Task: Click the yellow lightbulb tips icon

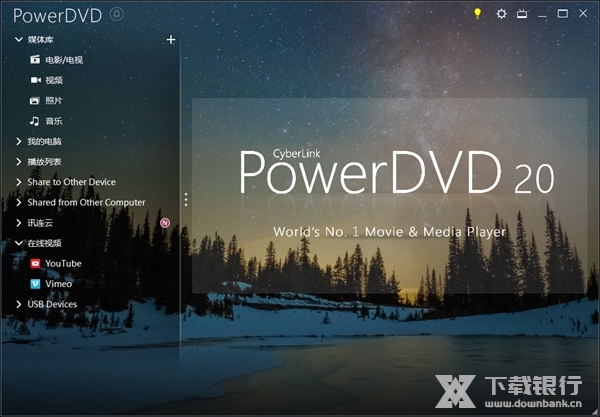Action: click(477, 14)
